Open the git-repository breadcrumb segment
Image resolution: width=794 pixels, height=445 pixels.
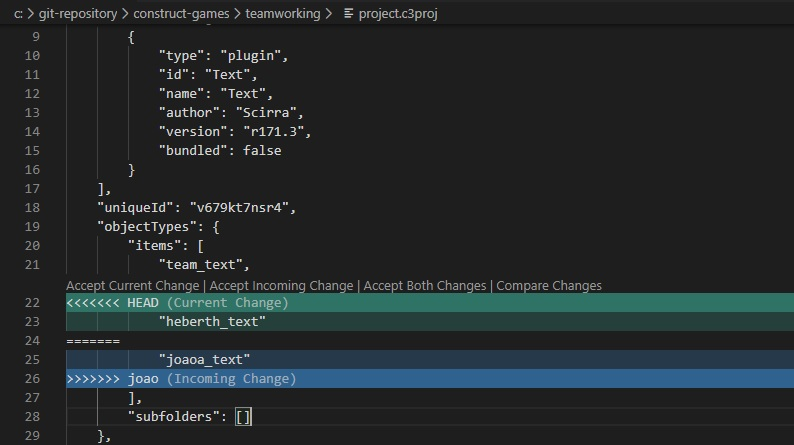tap(77, 14)
